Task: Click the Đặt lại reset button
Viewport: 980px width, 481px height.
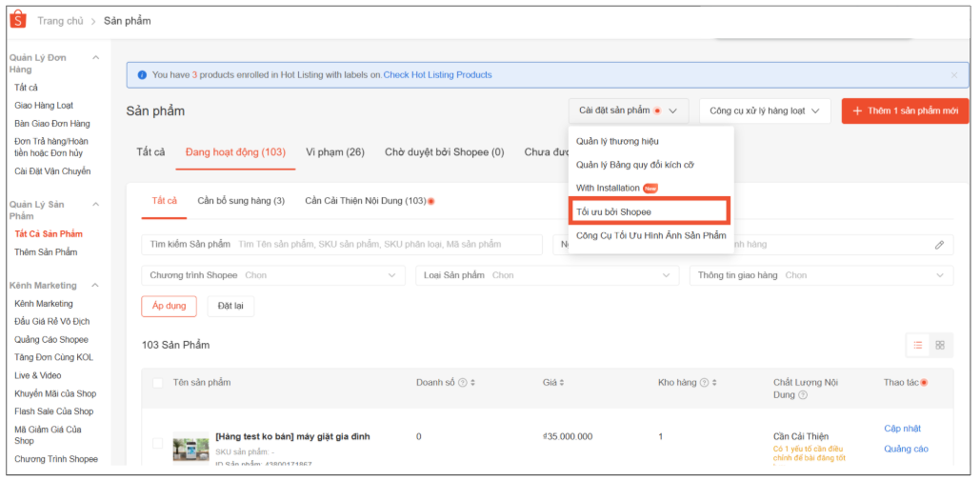Action: (x=230, y=306)
